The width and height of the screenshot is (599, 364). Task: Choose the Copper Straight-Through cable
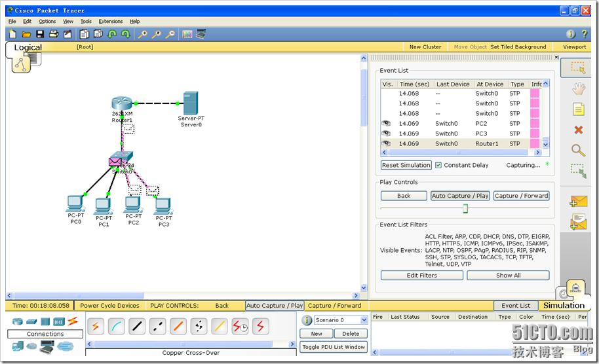137,327
